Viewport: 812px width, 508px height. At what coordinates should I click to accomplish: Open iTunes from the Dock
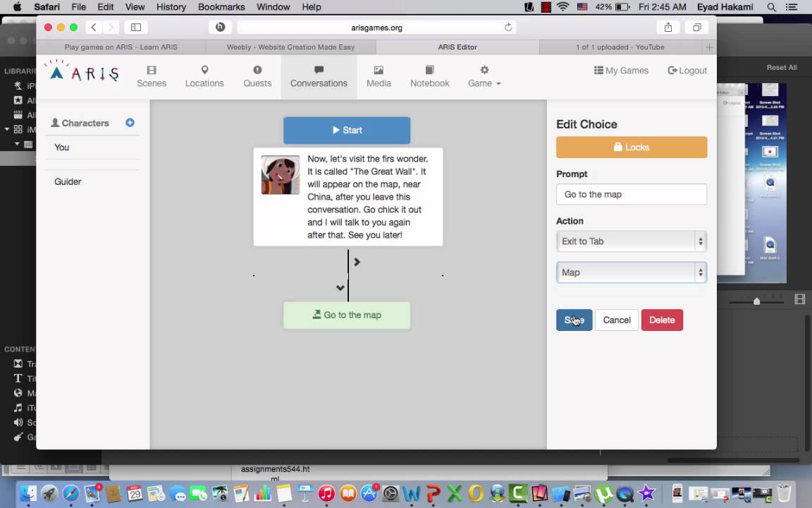[326, 493]
